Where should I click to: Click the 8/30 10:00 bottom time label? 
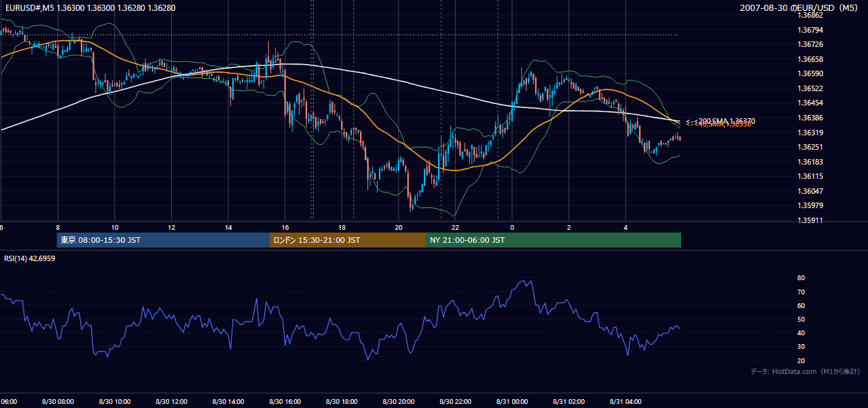[115, 402]
